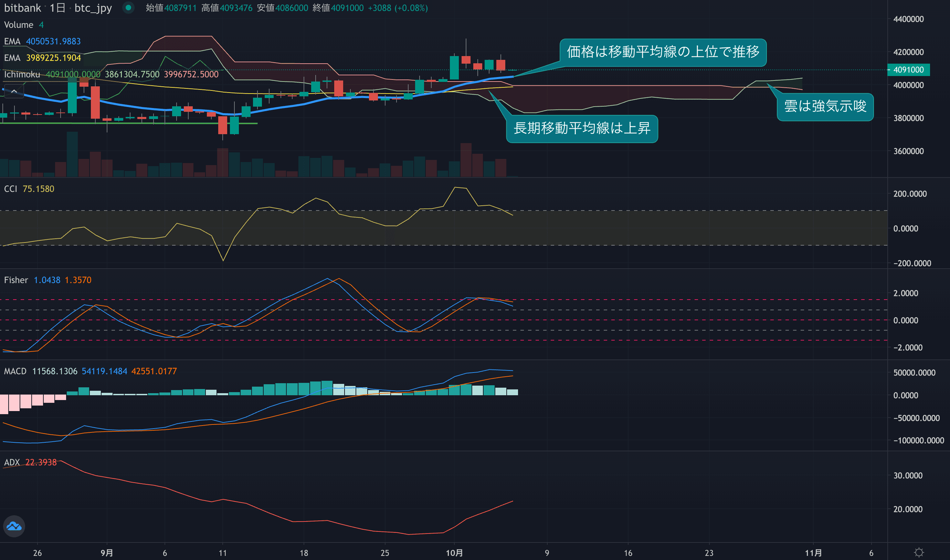Click the green market status dot
The image size is (950, 560).
tap(128, 8)
